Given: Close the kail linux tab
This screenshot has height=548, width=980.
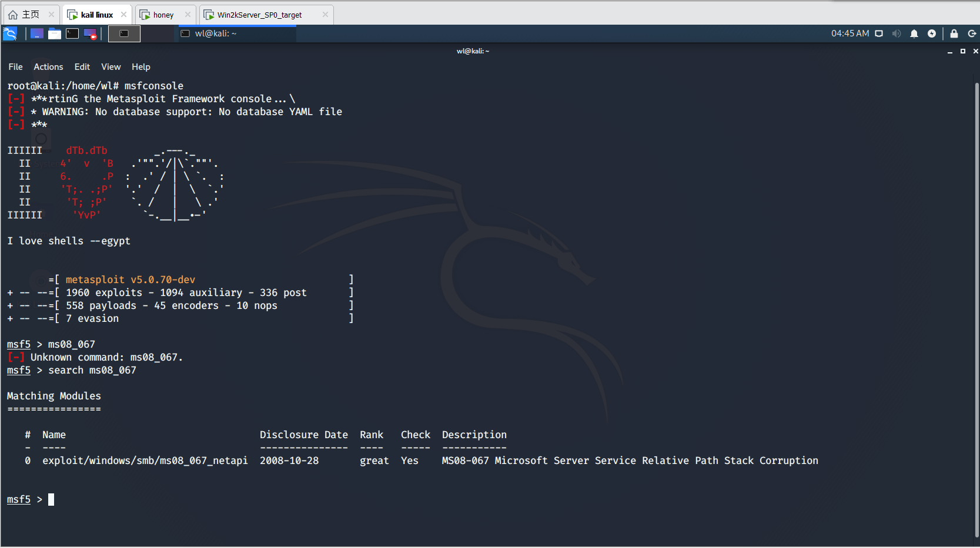Looking at the screenshot, I should tap(123, 15).
